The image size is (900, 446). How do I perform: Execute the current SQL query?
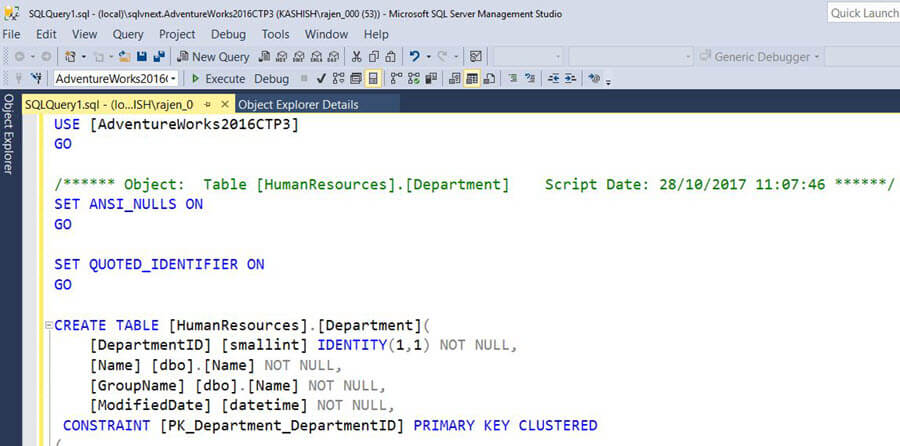click(x=218, y=78)
